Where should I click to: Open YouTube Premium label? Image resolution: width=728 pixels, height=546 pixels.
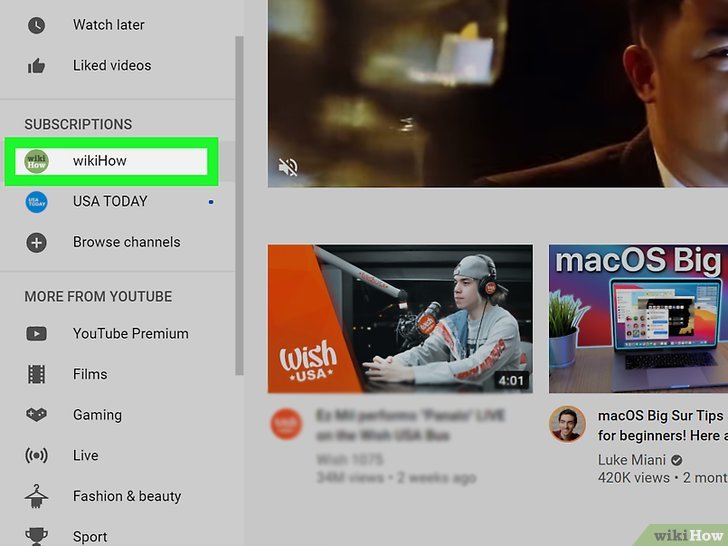[x=130, y=333]
